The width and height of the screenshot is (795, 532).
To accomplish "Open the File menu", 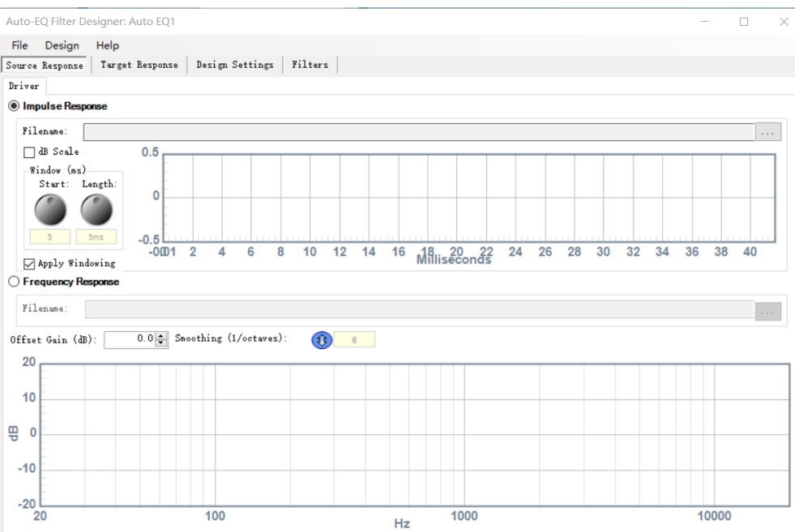I will [x=19, y=45].
